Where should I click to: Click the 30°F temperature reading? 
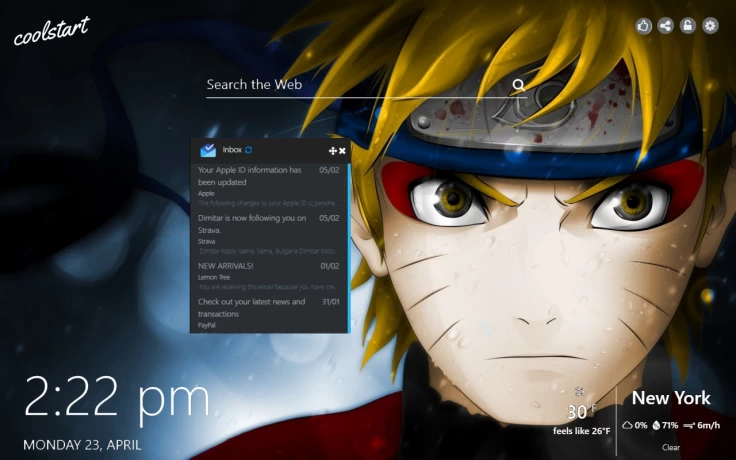[x=581, y=412]
